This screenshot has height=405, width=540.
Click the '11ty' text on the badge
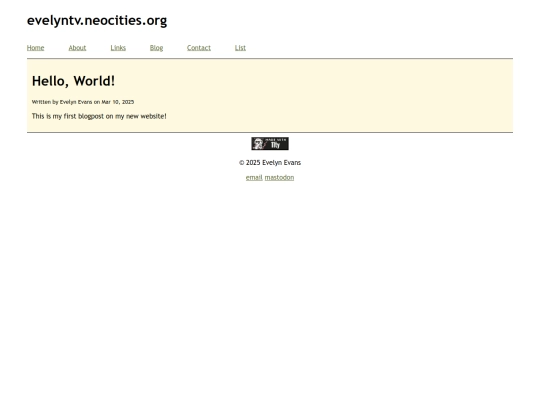[x=275, y=145]
